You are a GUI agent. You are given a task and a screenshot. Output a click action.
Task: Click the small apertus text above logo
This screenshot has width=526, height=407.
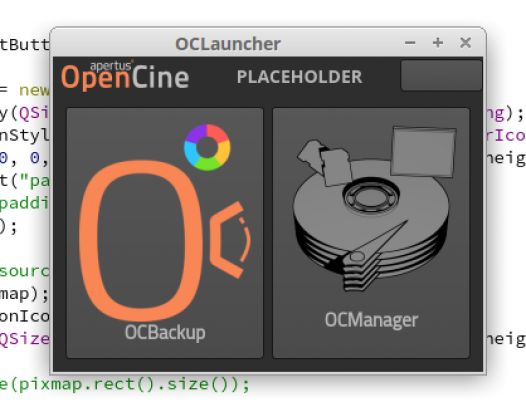(x=111, y=65)
